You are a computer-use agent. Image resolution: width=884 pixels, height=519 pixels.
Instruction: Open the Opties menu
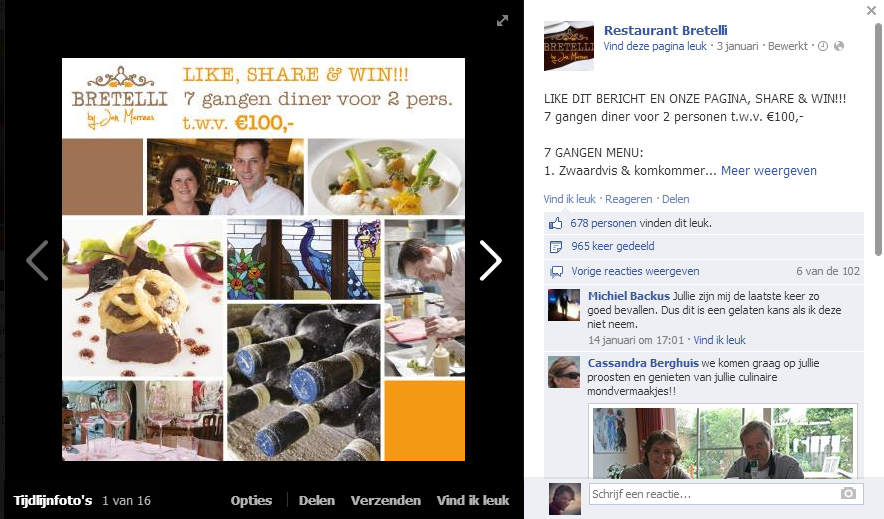pos(251,500)
